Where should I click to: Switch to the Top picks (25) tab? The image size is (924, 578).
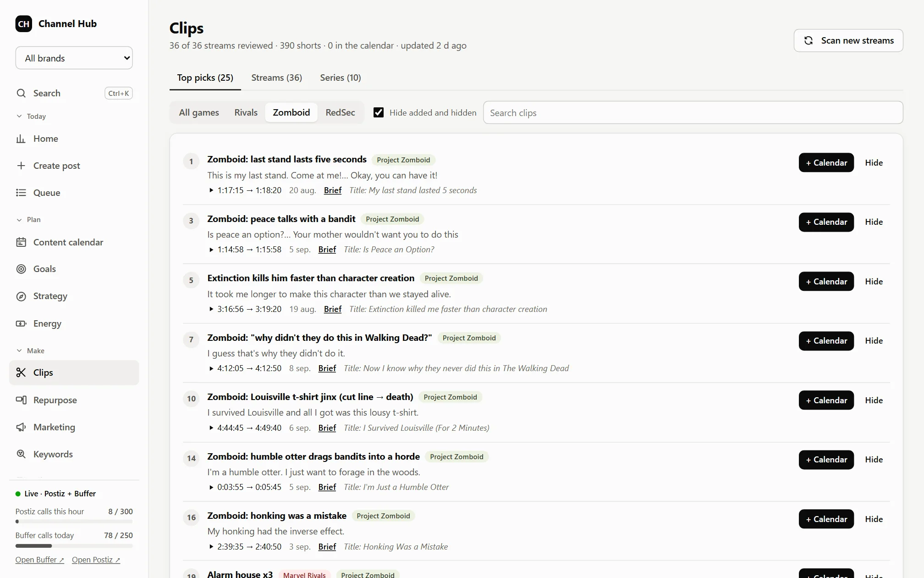click(205, 78)
